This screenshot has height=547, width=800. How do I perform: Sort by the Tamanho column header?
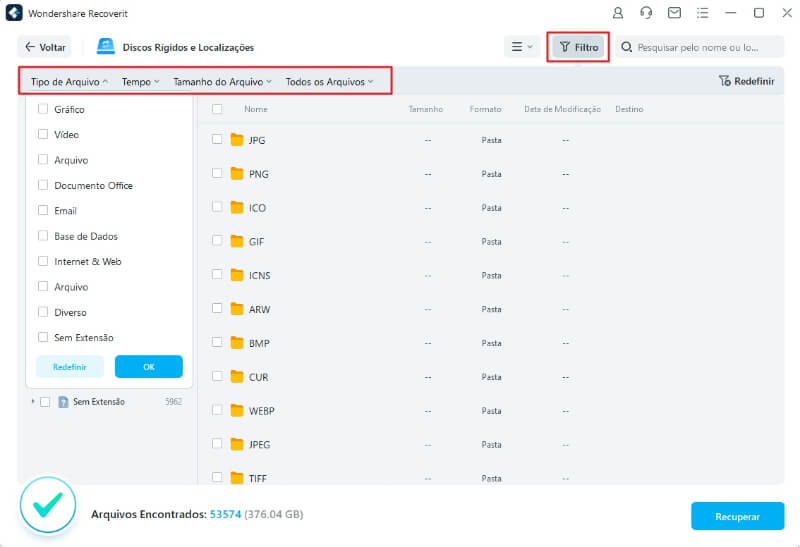(426, 109)
